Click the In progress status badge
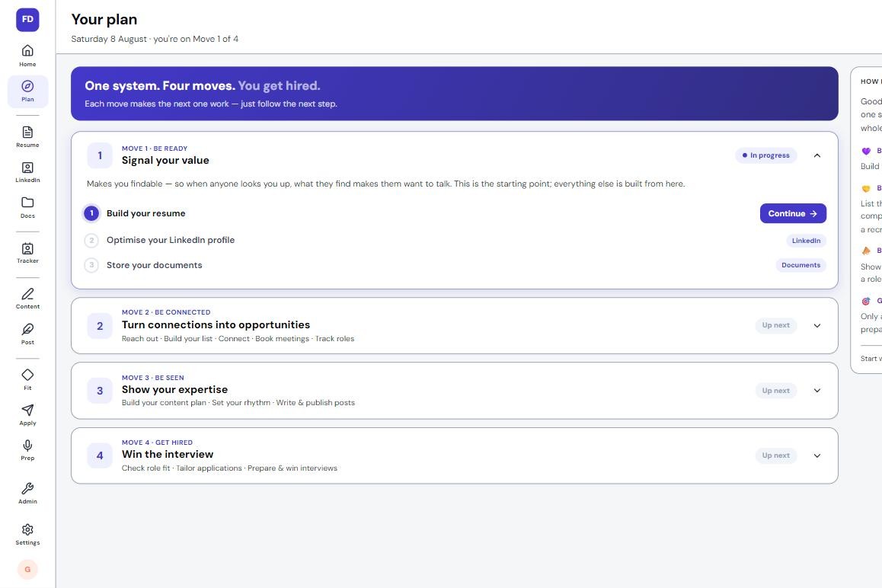Viewport: 882px width, 588px height. (765, 155)
